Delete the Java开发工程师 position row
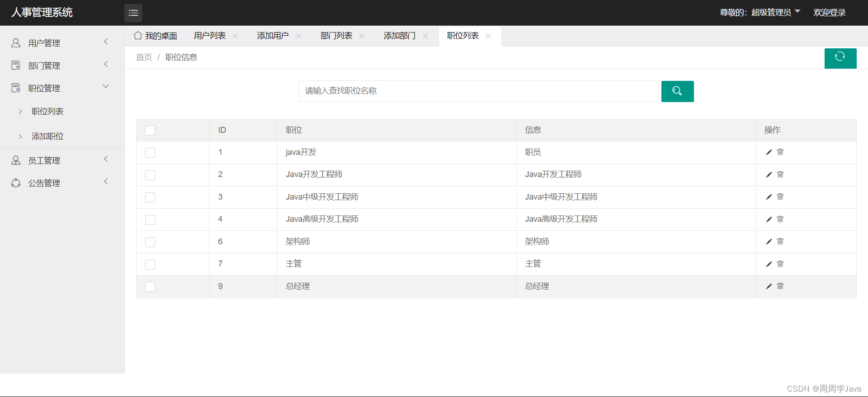This screenshot has height=397, width=868. [x=780, y=174]
